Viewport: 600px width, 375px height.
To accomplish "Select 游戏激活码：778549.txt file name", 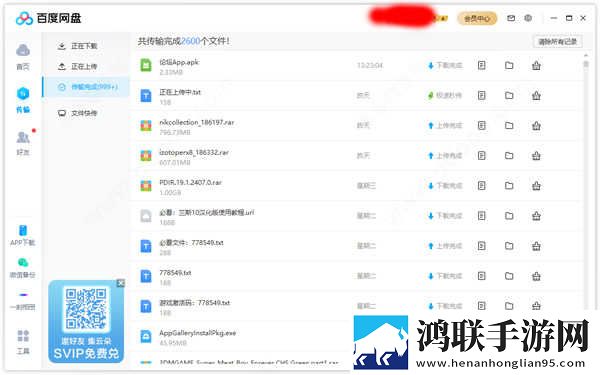I will (x=195, y=303).
